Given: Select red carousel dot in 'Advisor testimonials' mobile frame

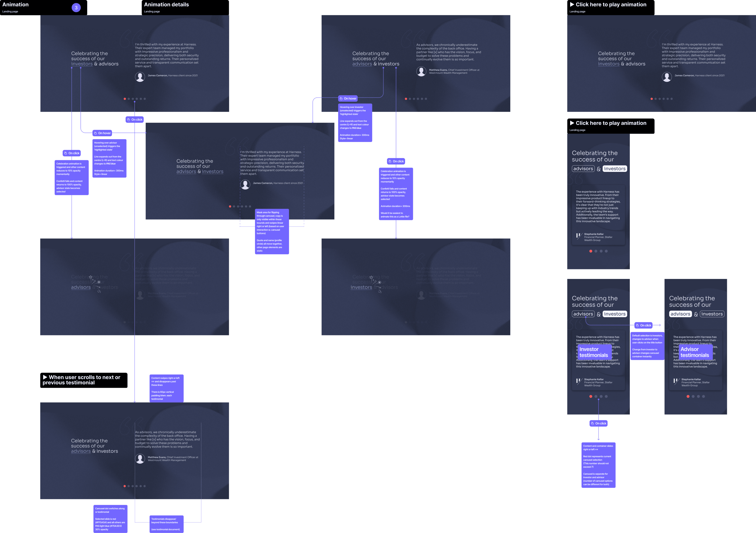Looking at the screenshot, I should [x=688, y=396].
